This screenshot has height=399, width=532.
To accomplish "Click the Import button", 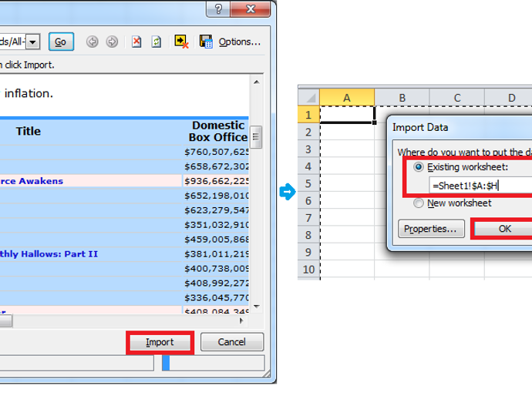I will tap(160, 343).
